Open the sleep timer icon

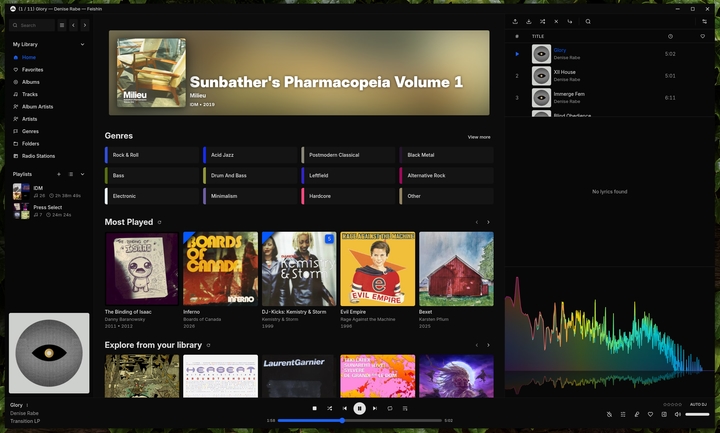click(x=609, y=414)
